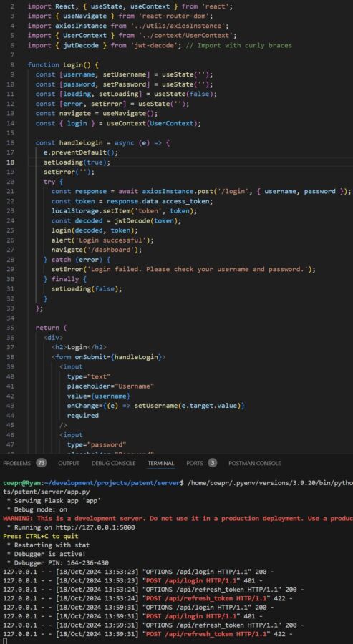Viewport: 353px width, 644px height.
Task: Click navigate('/dashboard') on line 27
Action: pos(97,250)
